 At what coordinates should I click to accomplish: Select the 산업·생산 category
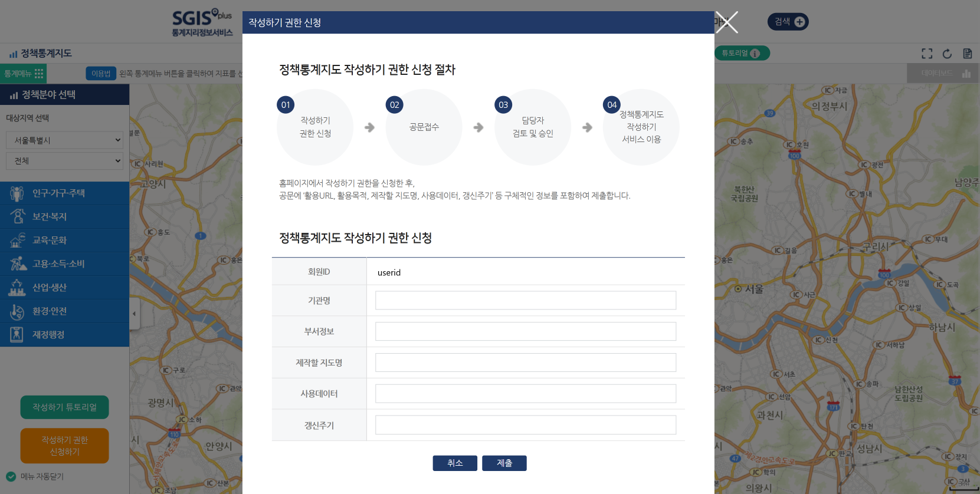(65, 288)
